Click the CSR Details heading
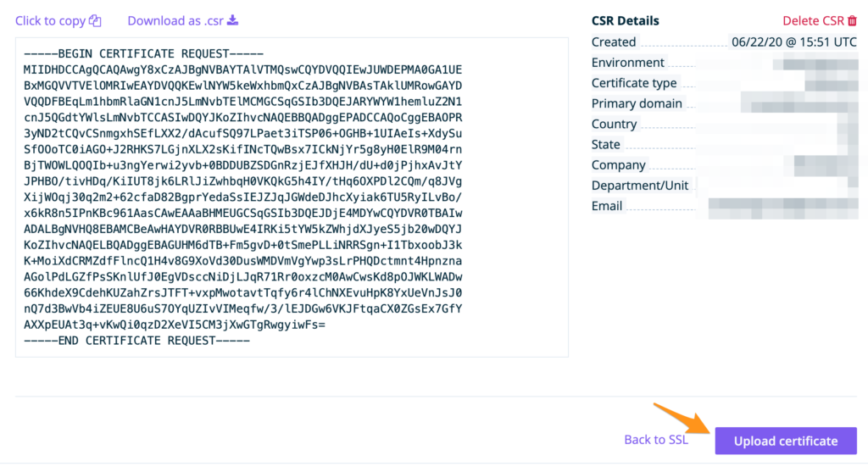This screenshot has height=472, width=868. (x=625, y=21)
